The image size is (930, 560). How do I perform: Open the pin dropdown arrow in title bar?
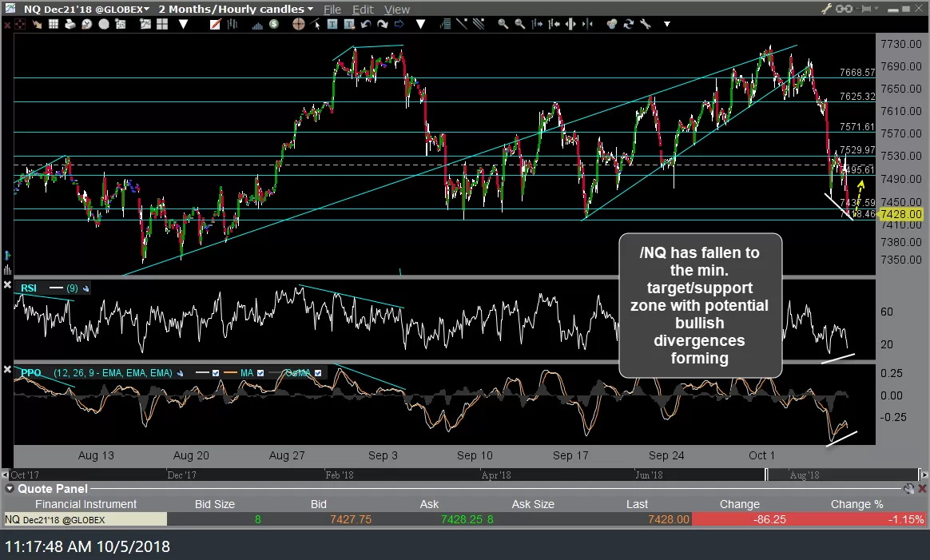coord(876,8)
